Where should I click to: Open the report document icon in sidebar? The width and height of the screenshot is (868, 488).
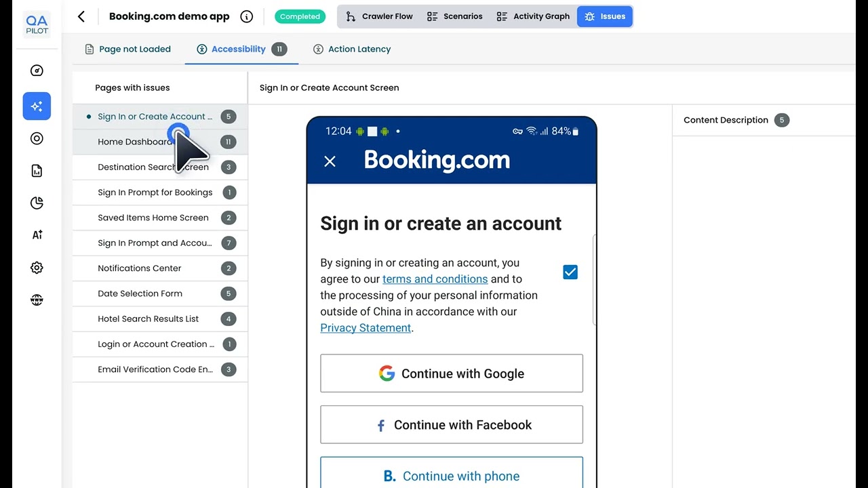(x=37, y=171)
